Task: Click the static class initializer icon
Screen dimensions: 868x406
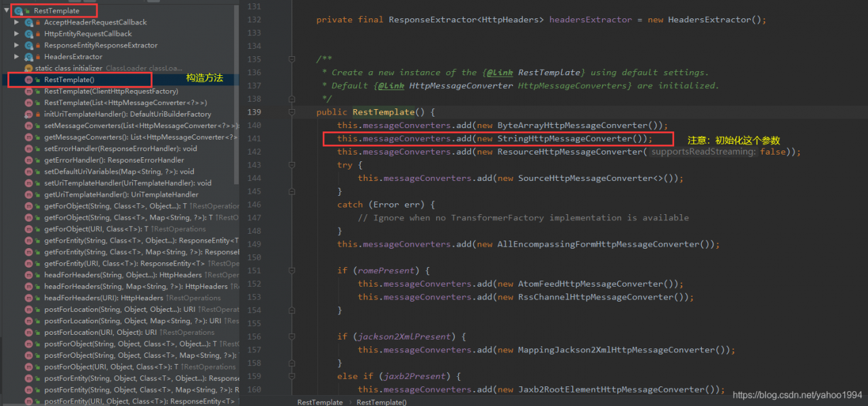Action: pos(28,68)
